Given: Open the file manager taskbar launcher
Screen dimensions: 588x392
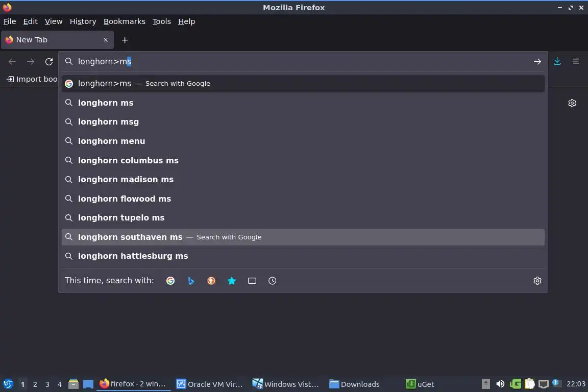Looking at the screenshot, I should (73, 384).
